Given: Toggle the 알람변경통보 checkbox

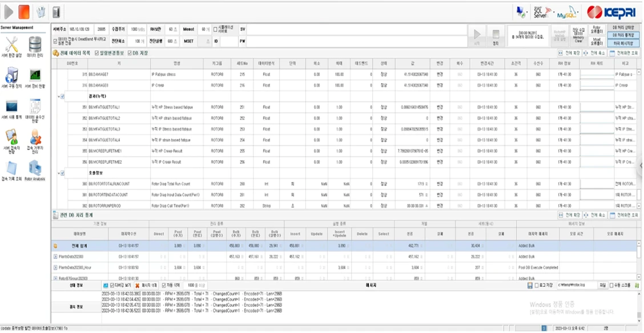Looking at the screenshot, I should 97,53.
